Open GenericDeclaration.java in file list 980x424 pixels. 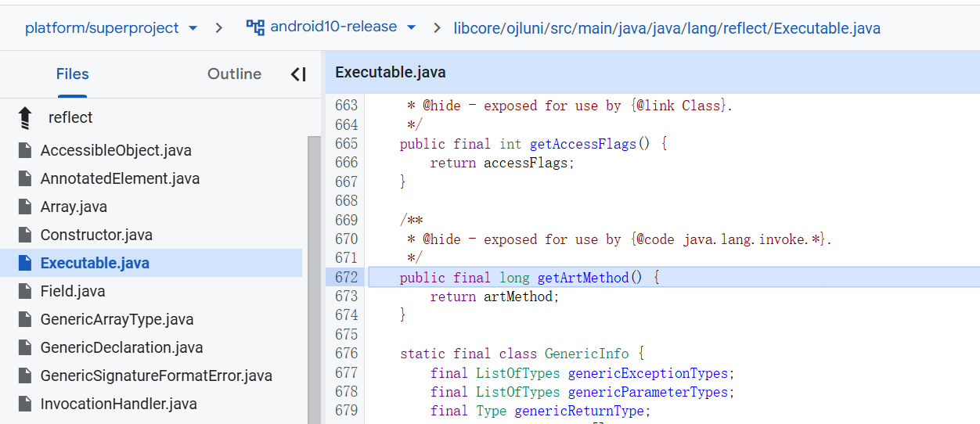(121, 347)
